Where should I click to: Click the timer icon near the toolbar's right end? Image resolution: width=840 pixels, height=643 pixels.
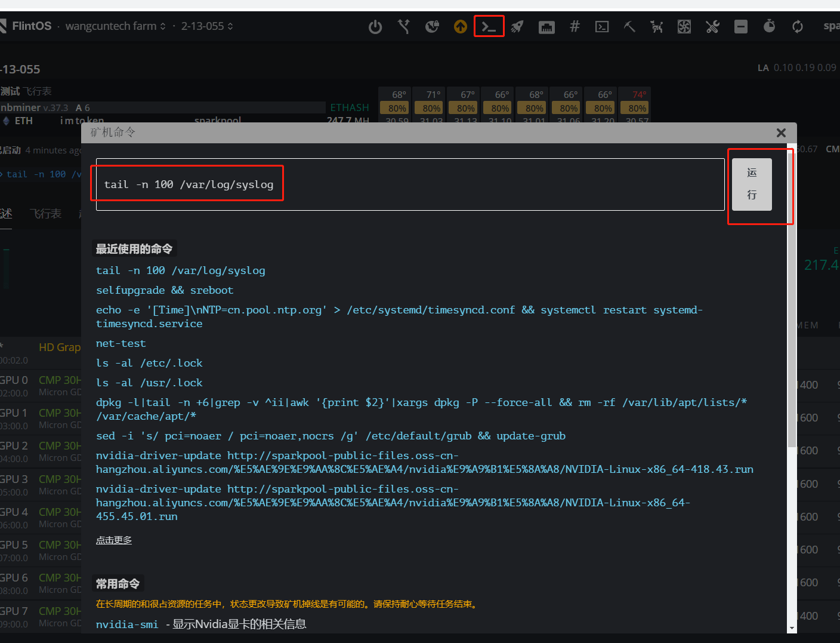pyautogui.click(x=769, y=26)
